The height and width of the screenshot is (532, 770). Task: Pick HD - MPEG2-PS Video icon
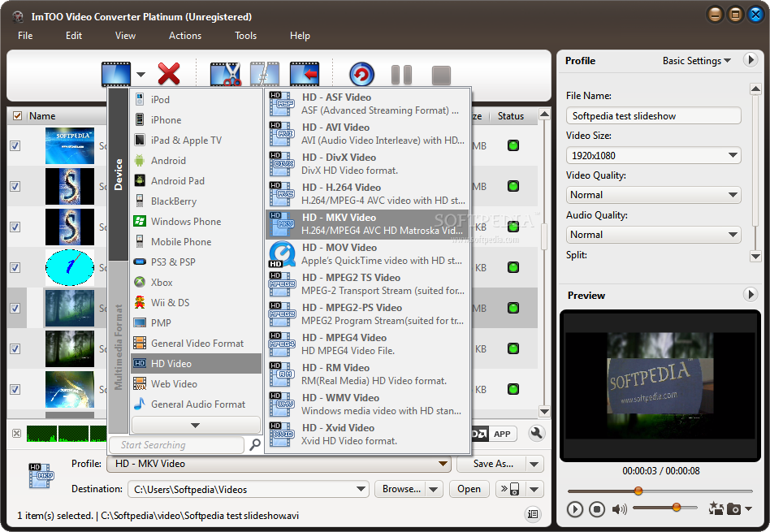point(281,314)
